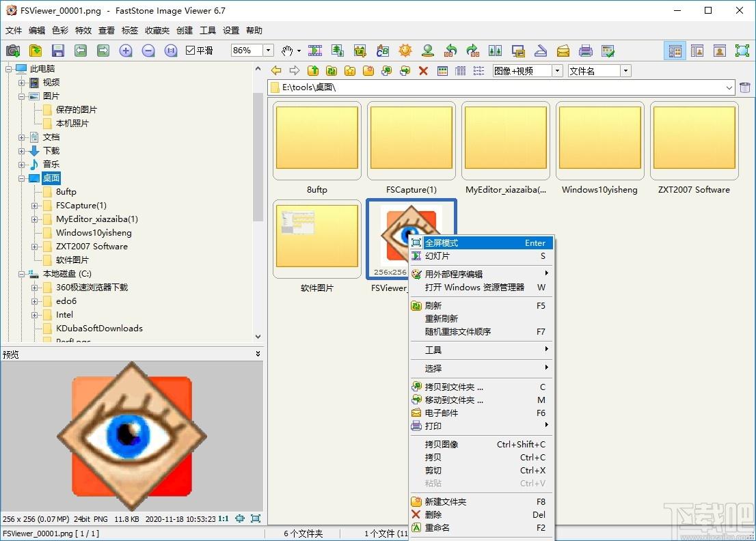Image resolution: width=756 pixels, height=541 pixels.
Task: Click the email envelope toolbar icon
Action: [563, 51]
